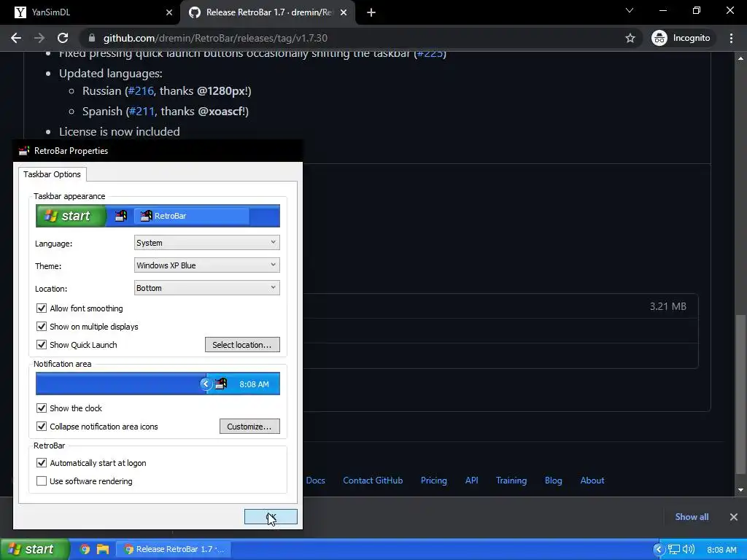The height and width of the screenshot is (560, 747).
Task: Open the Pricing footer link
Action: (x=433, y=481)
